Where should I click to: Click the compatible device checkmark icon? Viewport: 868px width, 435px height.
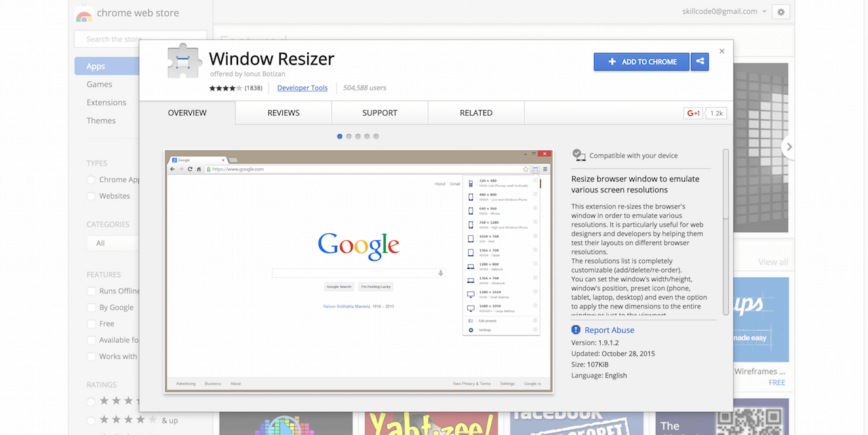coord(578,155)
